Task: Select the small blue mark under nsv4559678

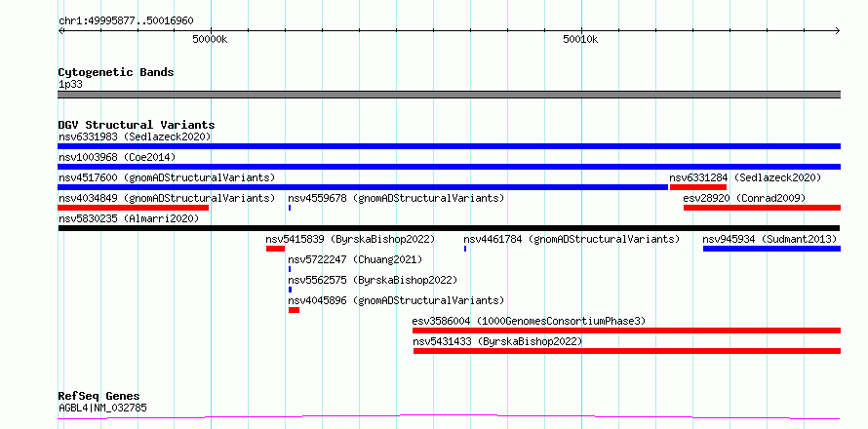Action: click(290, 208)
